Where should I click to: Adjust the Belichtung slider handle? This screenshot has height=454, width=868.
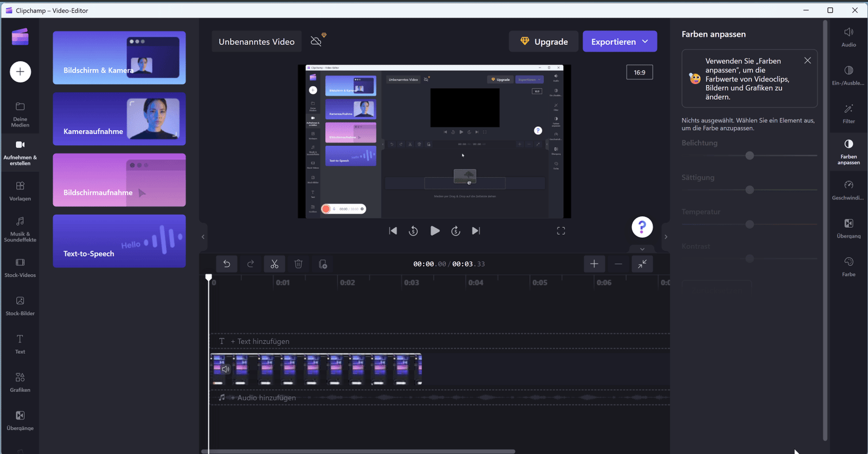(x=750, y=156)
